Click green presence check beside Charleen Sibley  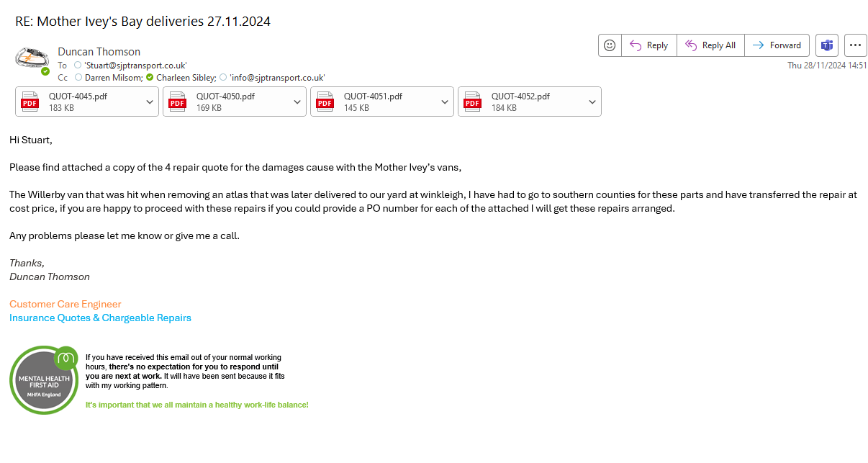[150, 77]
